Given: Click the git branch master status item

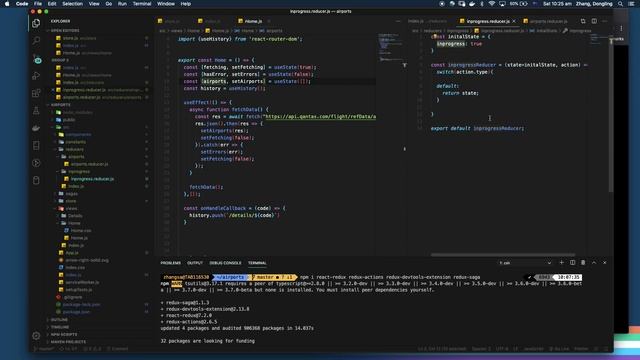Looking at the screenshot, I should click(44, 349).
